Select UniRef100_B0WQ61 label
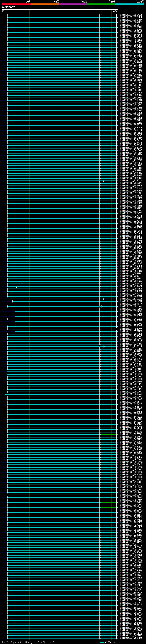 coord(131,394)
